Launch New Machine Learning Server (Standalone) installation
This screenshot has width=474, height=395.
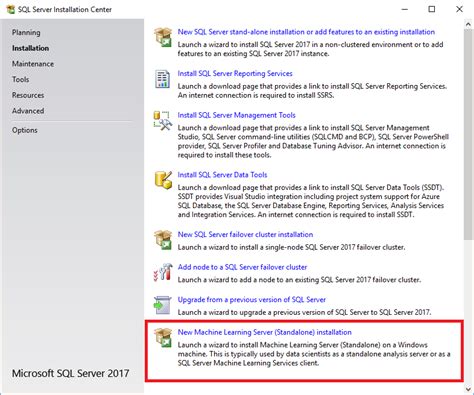tap(265, 332)
